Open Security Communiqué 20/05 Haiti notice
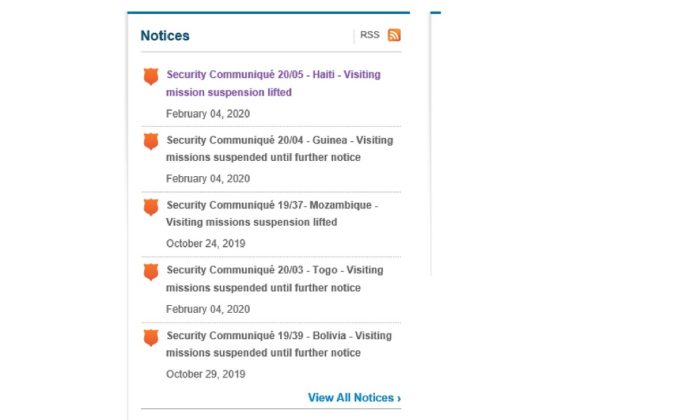The image size is (697, 420). point(273,83)
